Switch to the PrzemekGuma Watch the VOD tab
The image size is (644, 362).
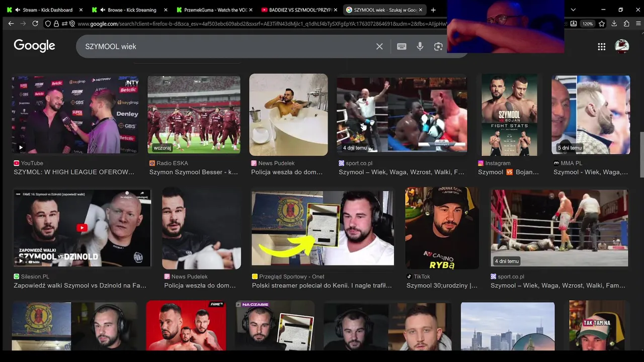click(x=214, y=10)
